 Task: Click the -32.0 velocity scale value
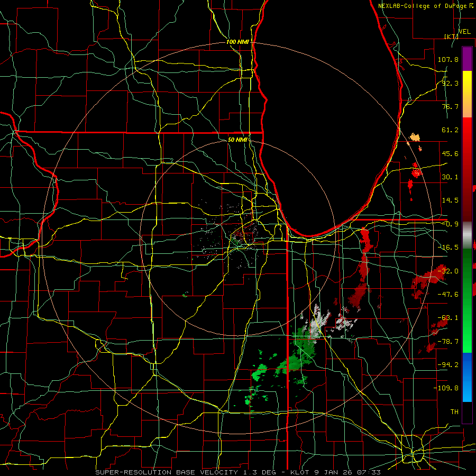tap(448, 271)
